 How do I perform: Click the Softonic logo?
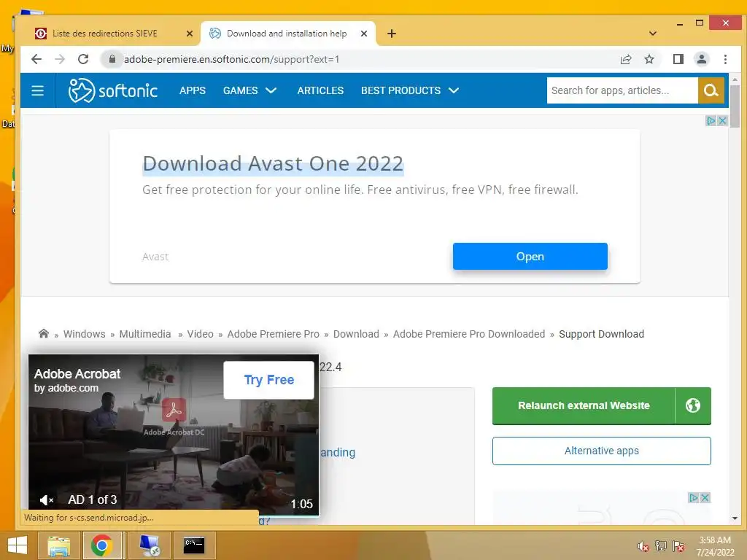click(113, 90)
